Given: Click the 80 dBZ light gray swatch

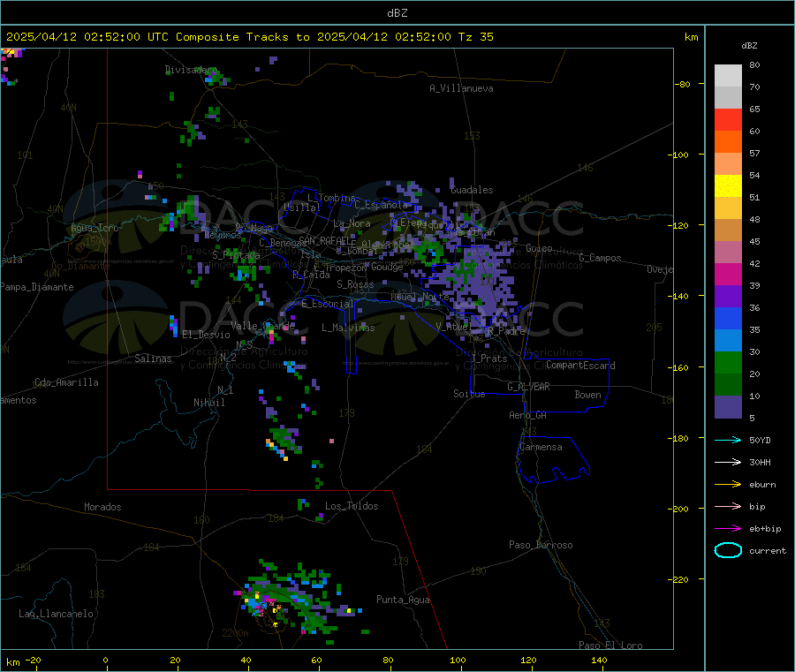Looking at the screenshot, I should coord(728,76).
